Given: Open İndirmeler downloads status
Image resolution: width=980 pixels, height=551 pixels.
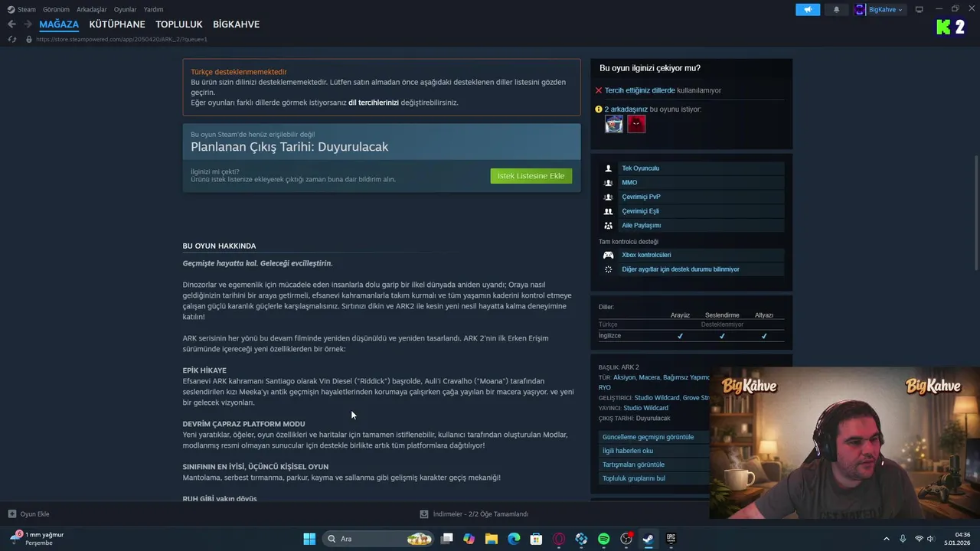Looking at the screenshot, I should click(x=474, y=514).
